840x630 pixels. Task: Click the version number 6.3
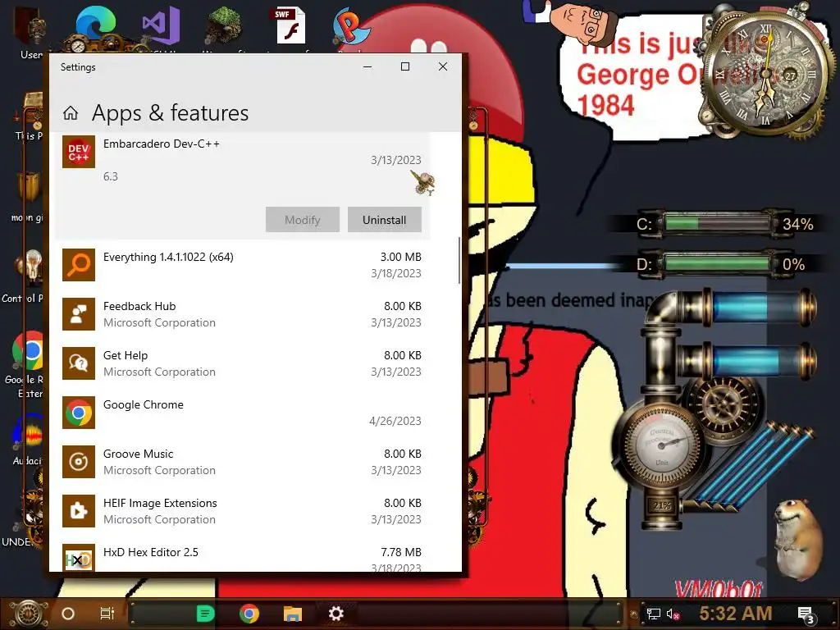[x=111, y=177]
